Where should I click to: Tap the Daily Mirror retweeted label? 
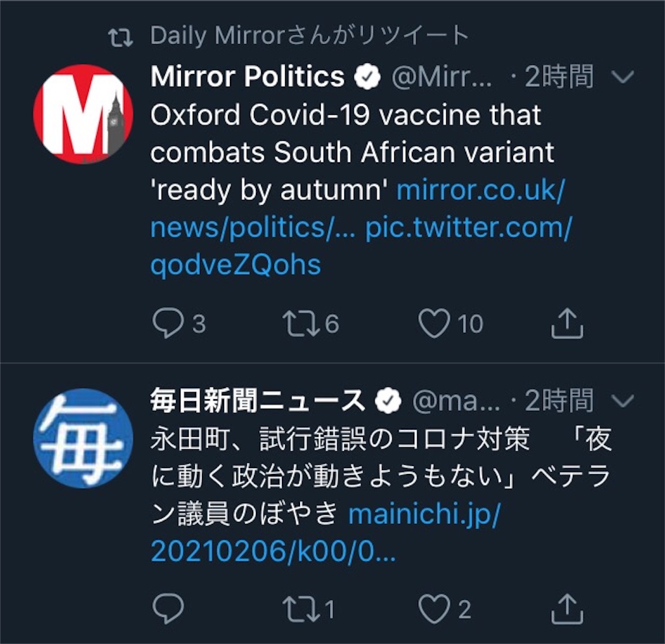click(x=308, y=36)
